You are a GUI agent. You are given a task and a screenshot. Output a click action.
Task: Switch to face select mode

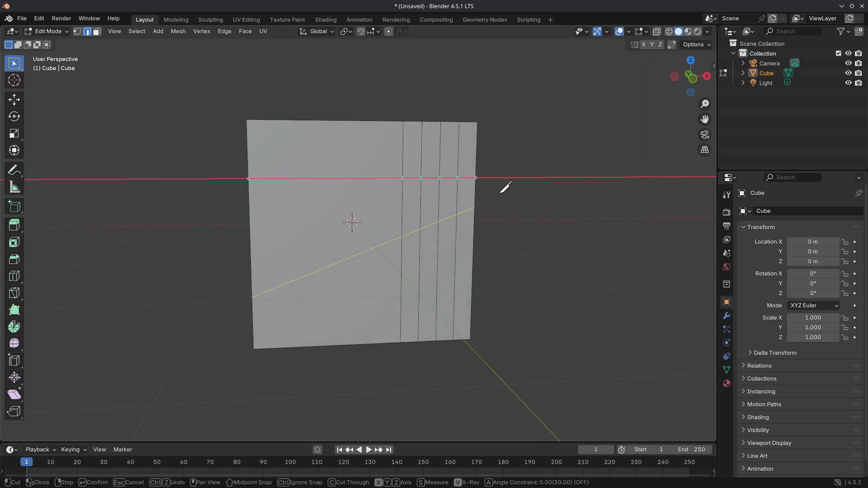(x=97, y=32)
